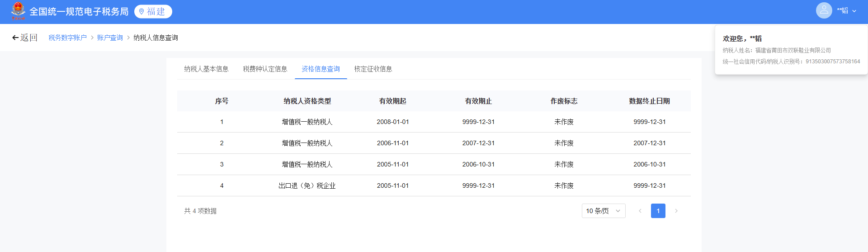Click the tax bureau emblem logo
The width and height of the screenshot is (868, 252).
pyautogui.click(x=18, y=11)
